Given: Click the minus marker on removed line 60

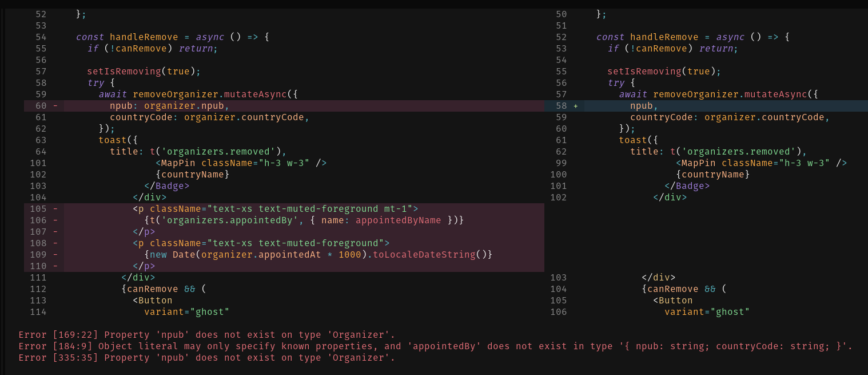Looking at the screenshot, I should [x=55, y=106].
